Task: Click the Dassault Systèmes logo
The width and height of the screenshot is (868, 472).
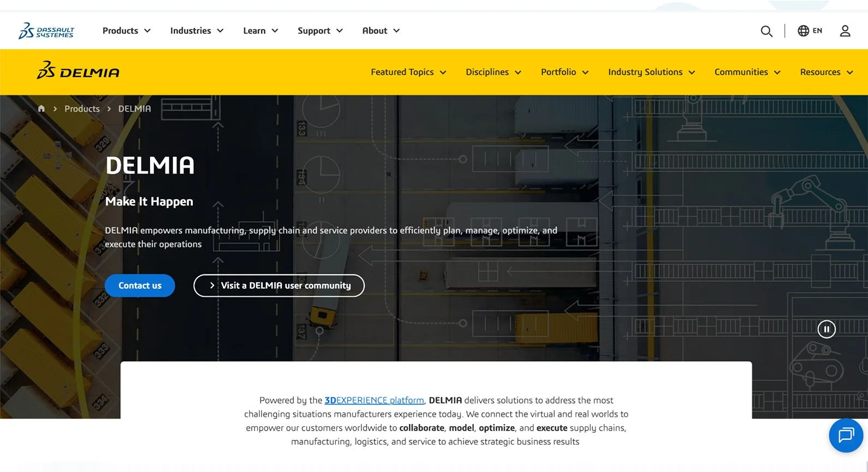Action: [46, 31]
